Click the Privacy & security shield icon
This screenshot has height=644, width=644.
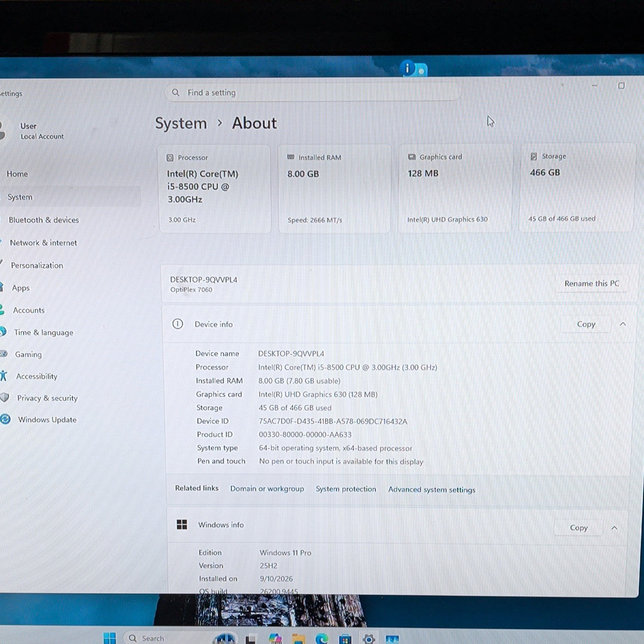pyautogui.click(x=4, y=398)
